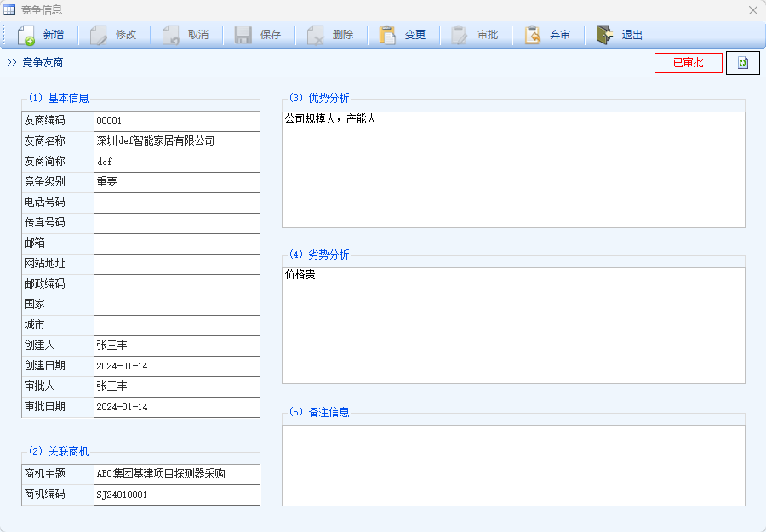
Task: Click the (5) 备注信息 section heading
Action: click(x=318, y=412)
